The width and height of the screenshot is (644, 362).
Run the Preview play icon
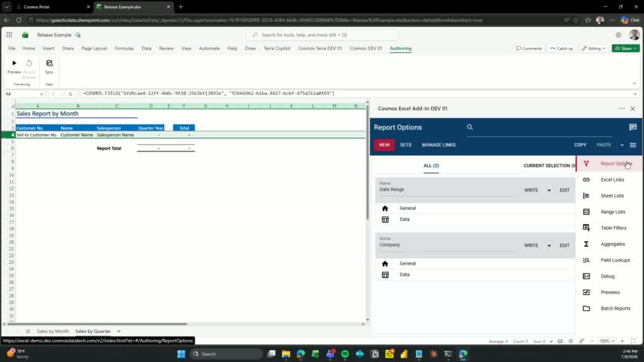[x=14, y=63]
